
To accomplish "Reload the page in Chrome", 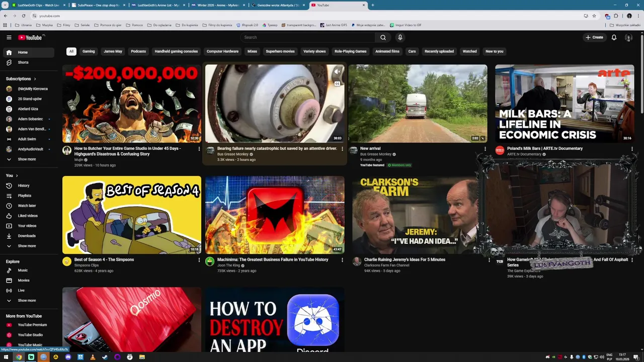I will (x=23, y=16).
